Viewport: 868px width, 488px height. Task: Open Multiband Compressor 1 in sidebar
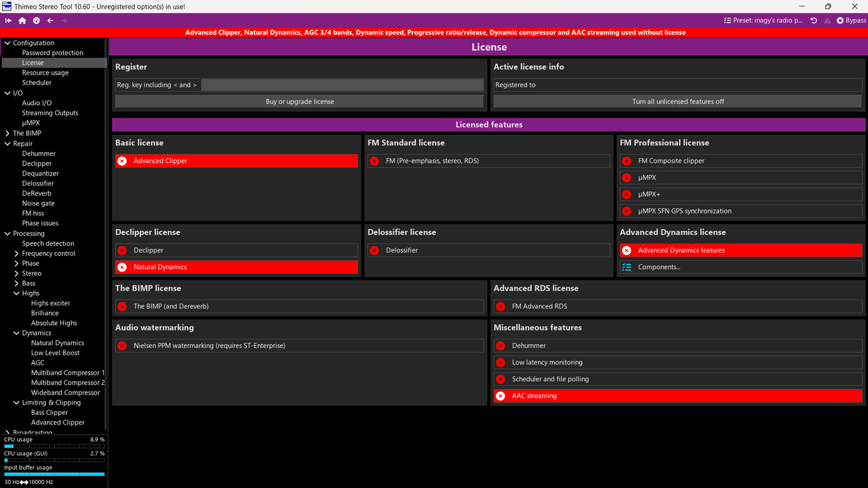pos(68,373)
